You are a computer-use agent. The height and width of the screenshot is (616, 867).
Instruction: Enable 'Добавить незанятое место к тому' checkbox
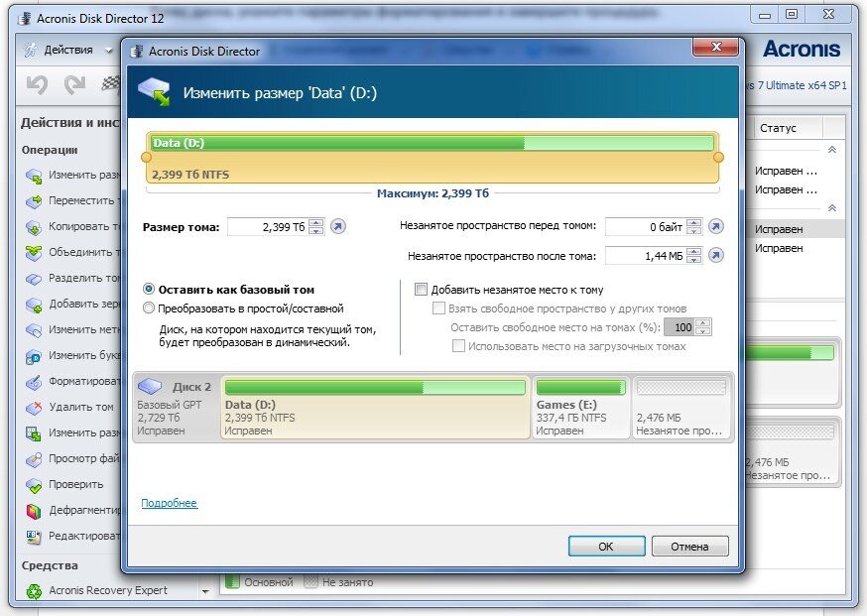point(422,290)
